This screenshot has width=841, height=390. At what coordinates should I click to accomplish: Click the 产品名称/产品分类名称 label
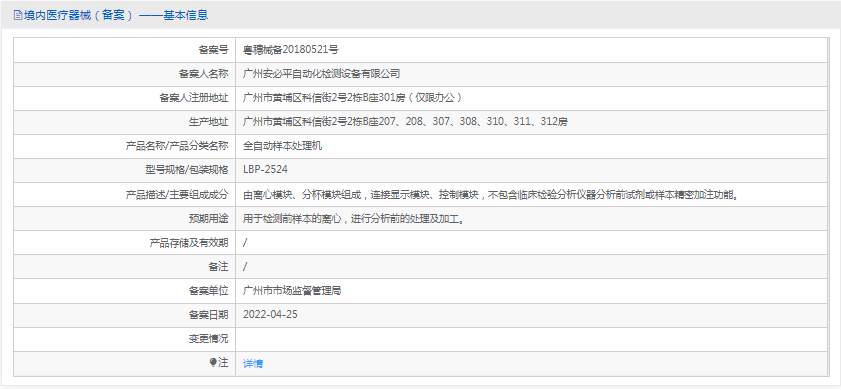177,146
